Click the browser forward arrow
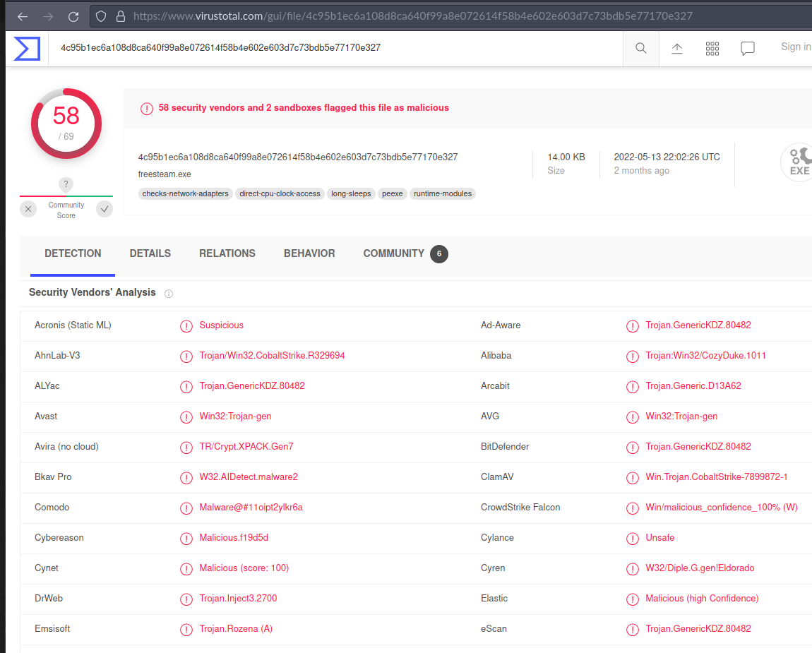This screenshot has width=812, height=653. (x=48, y=16)
